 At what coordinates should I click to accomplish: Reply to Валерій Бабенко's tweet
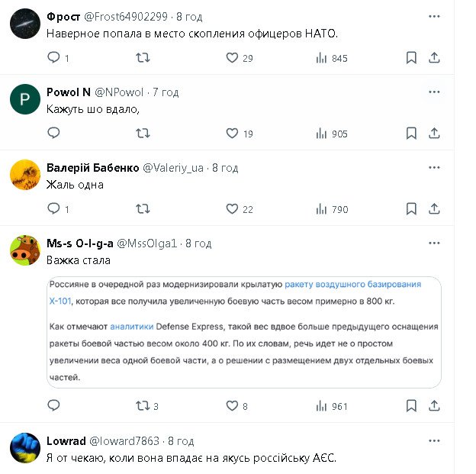tap(53, 209)
